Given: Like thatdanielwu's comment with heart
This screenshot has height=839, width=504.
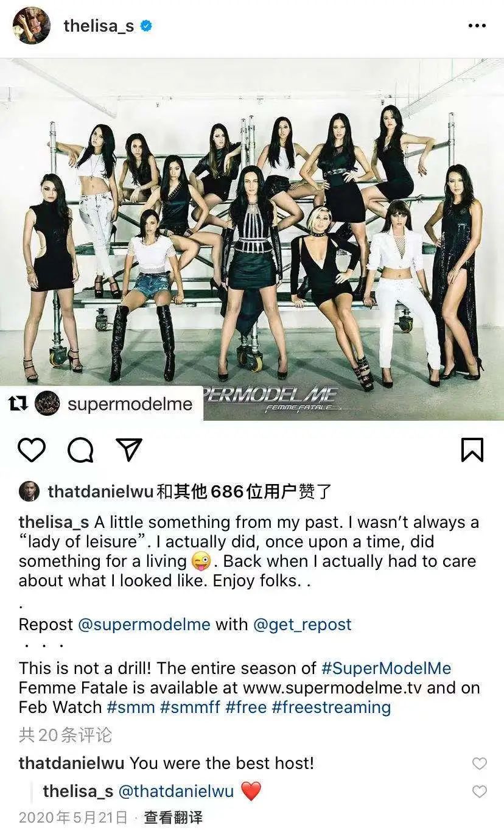Looking at the screenshot, I should click(480, 763).
